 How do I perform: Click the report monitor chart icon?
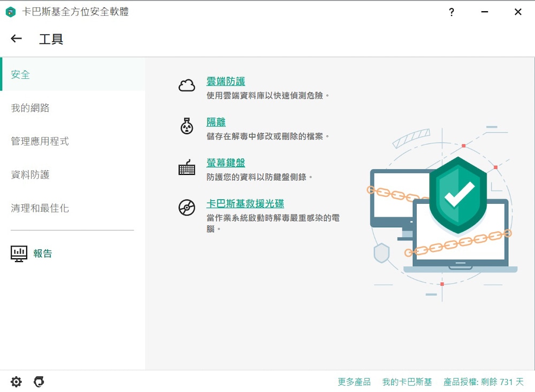[x=19, y=254]
